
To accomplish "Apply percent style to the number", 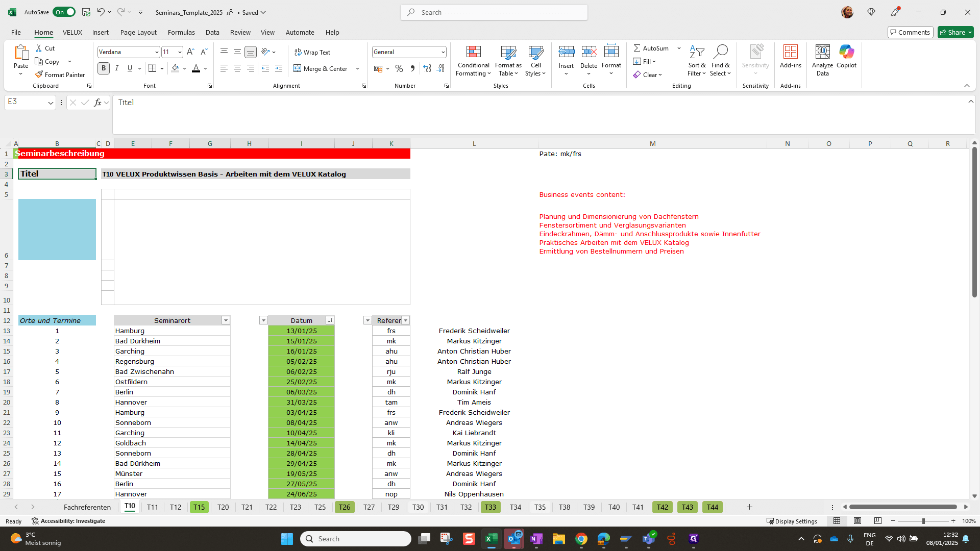I will coord(399,68).
